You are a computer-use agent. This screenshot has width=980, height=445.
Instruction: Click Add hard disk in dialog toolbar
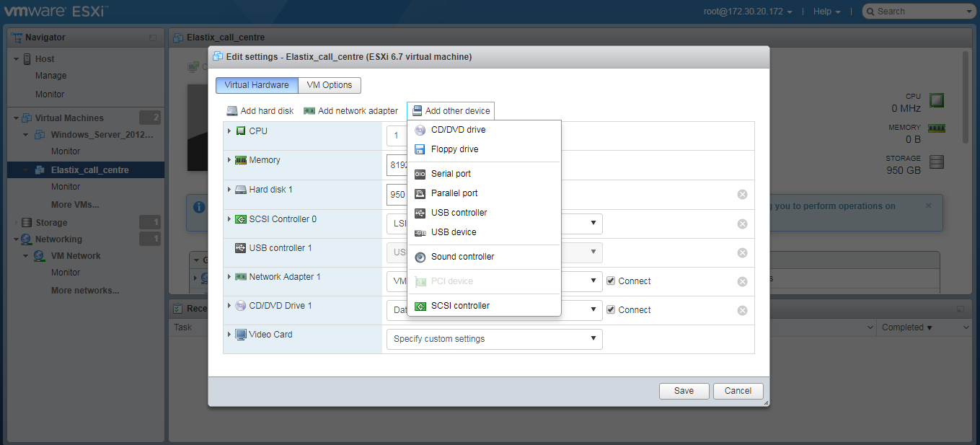260,111
